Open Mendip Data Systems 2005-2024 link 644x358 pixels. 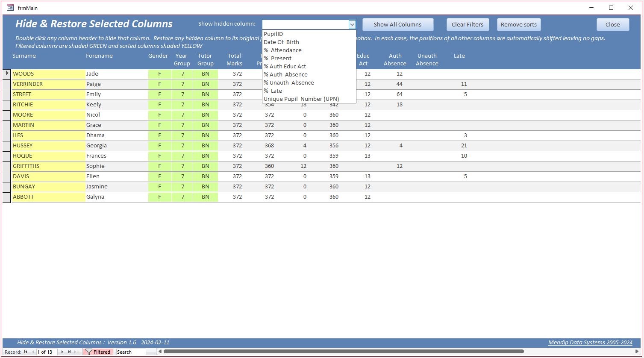pyautogui.click(x=590, y=343)
